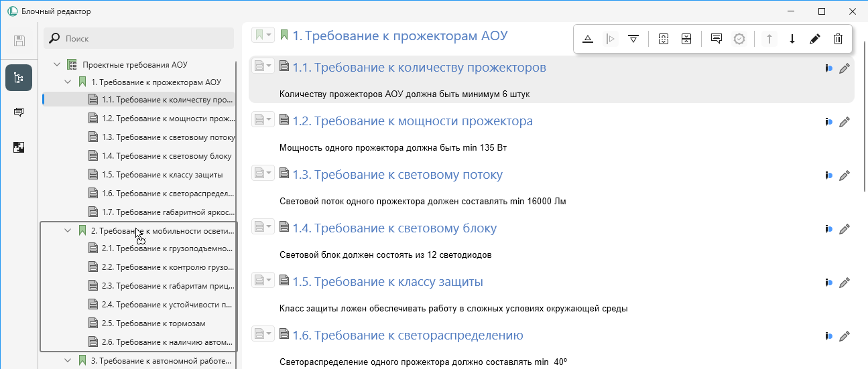Switch to the tree structure sidebar panel
Viewport: 868px width, 369px height.
(x=19, y=78)
